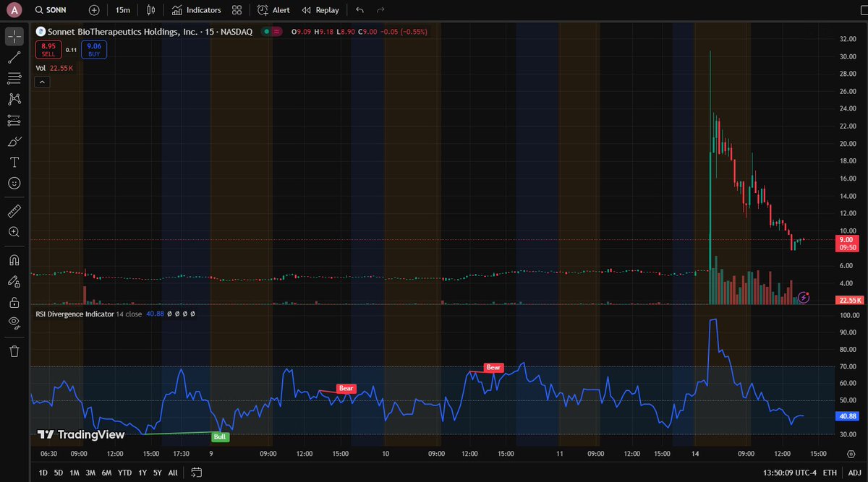Toggle the market status indicator pill
The width and height of the screenshot is (868, 482).
(272, 32)
